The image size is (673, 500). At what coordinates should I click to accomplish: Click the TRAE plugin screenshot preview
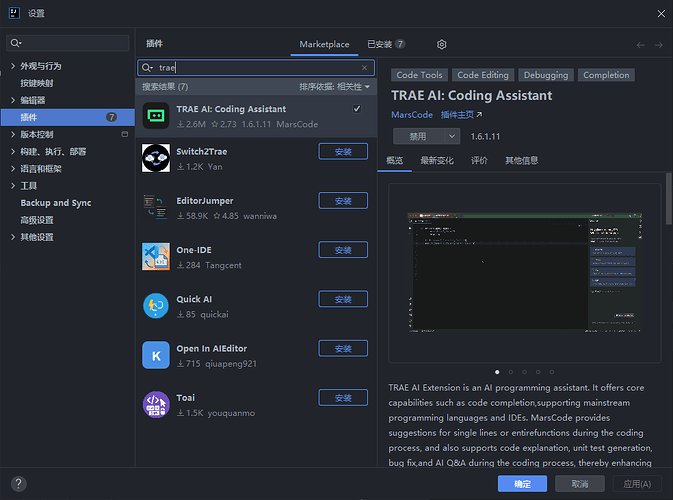coord(524,273)
